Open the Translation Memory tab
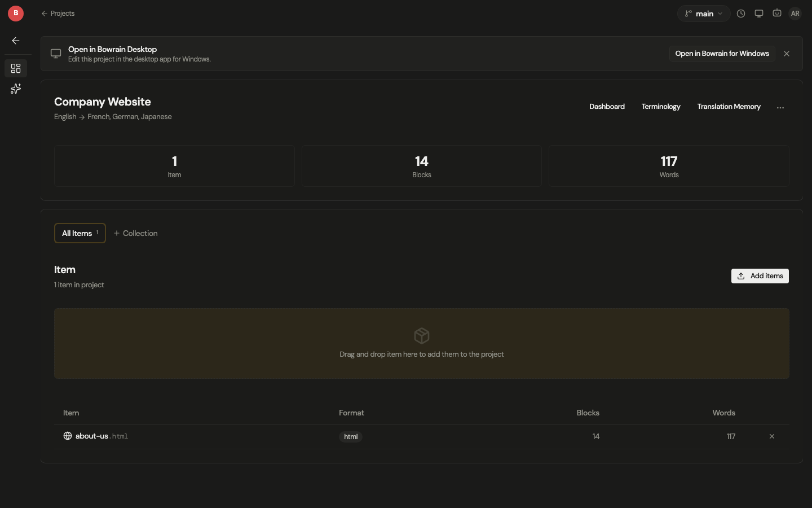Image resolution: width=812 pixels, height=508 pixels. (729, 107)
